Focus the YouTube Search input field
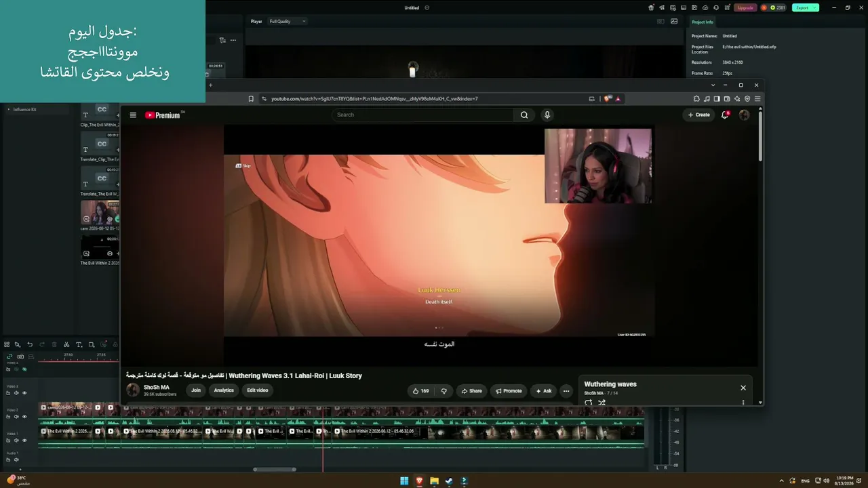Screen dimensions: 868x488 click(424, 115)
